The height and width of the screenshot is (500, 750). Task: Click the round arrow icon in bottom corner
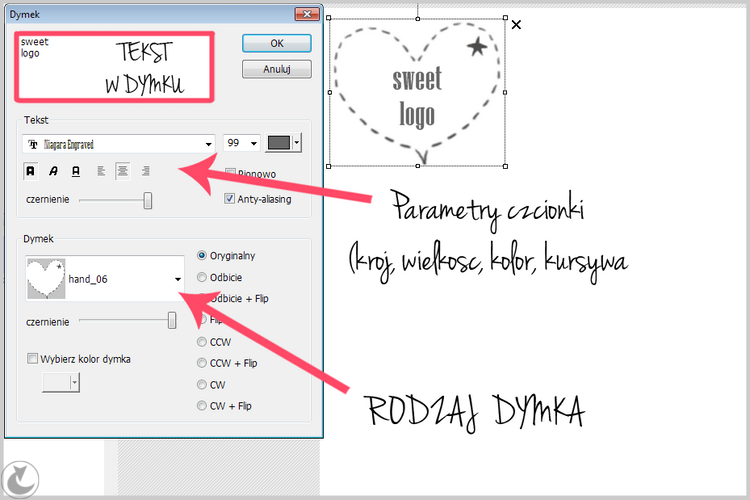(x=21, y=479)
